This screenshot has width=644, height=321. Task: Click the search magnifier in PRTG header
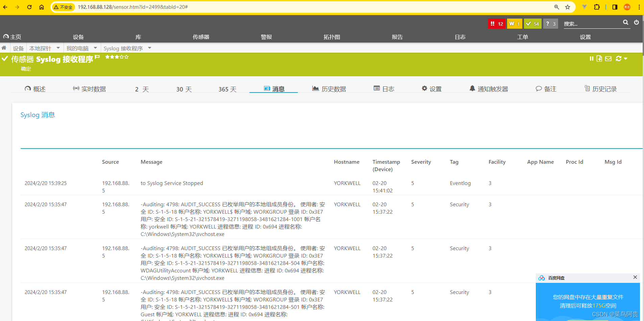click(x=626, y=22)
